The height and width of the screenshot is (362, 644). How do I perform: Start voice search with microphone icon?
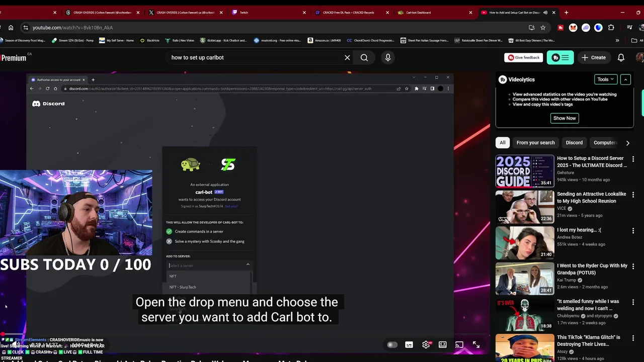tap(388, 57)
